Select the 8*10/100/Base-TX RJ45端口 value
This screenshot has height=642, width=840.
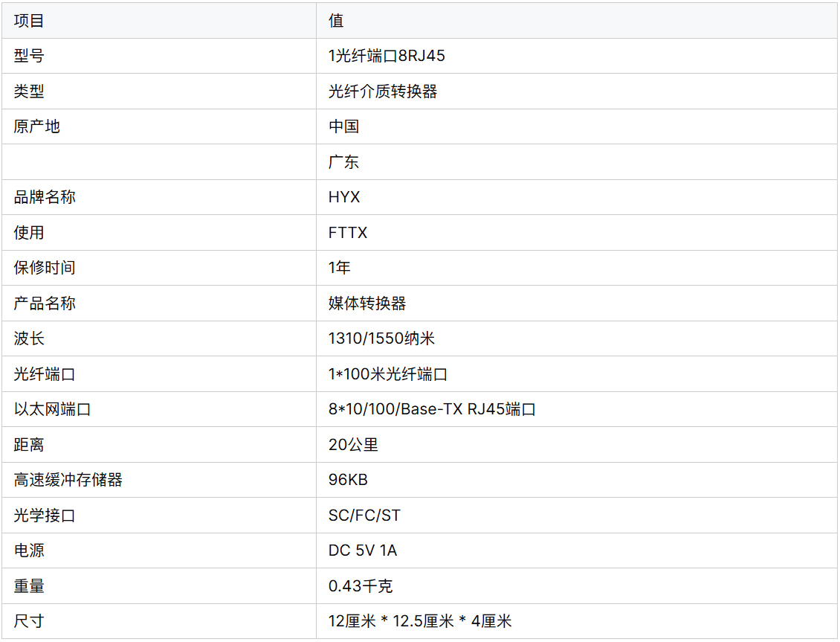tap(432, 409)
